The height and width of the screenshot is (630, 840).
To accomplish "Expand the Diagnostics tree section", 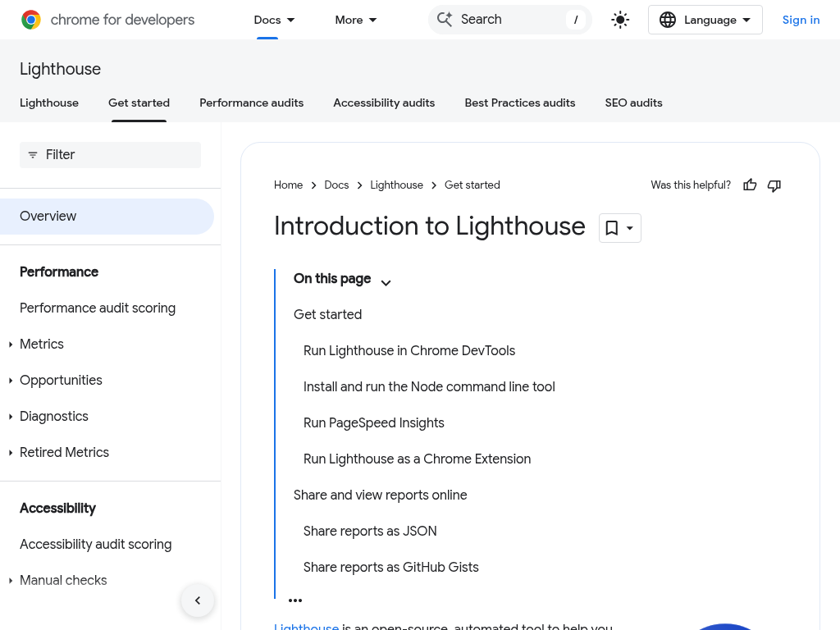I will (11, 417).
